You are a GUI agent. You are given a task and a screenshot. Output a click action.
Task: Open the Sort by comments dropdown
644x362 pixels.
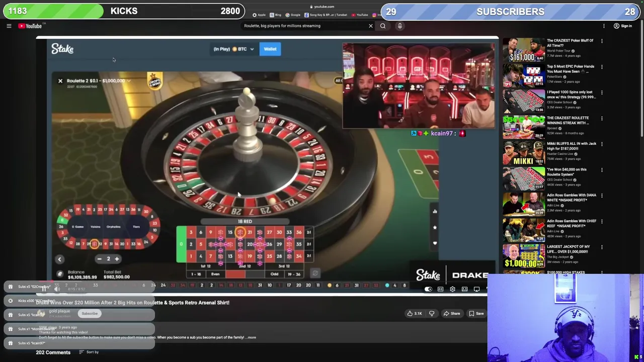pyautogui.click(x=89, y=352)
